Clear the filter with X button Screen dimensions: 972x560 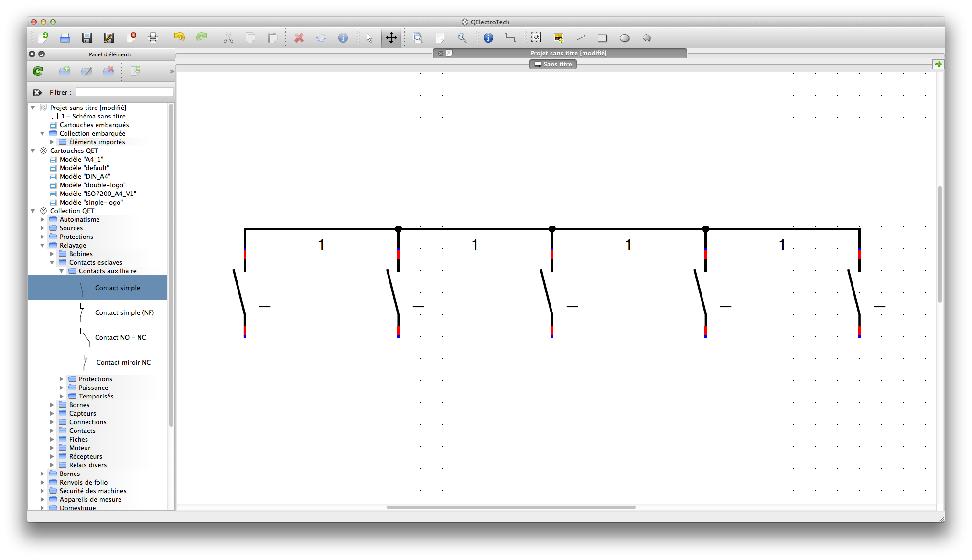tap(37, 92)
